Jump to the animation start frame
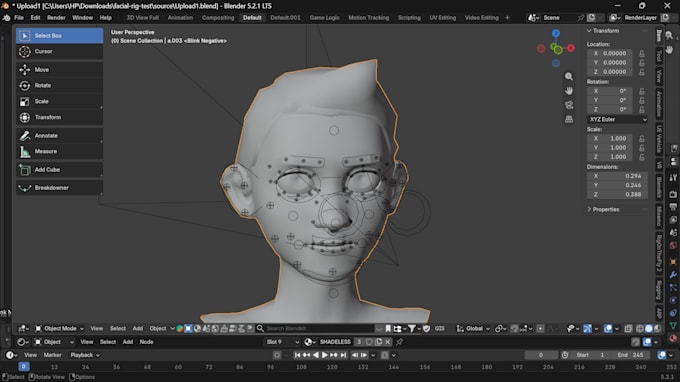The height and width of the screenshot is (382, 680). (298, 355)
